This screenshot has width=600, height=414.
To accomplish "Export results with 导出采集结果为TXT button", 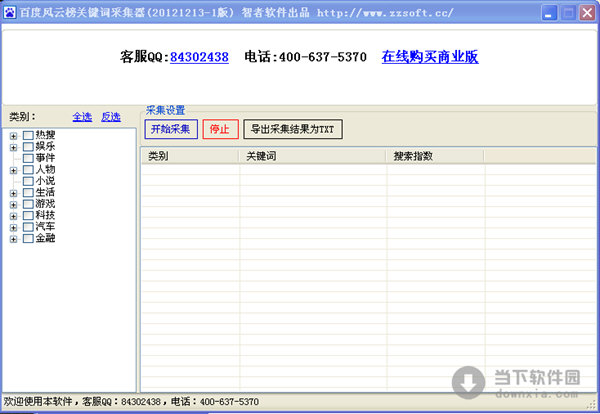I will (293, 129).
